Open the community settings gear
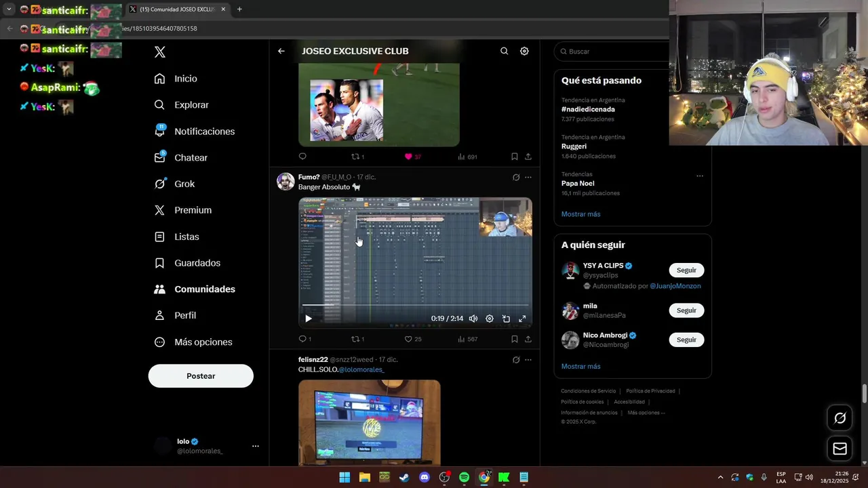This screenshot has width=868, height=488. coord(524,51)
